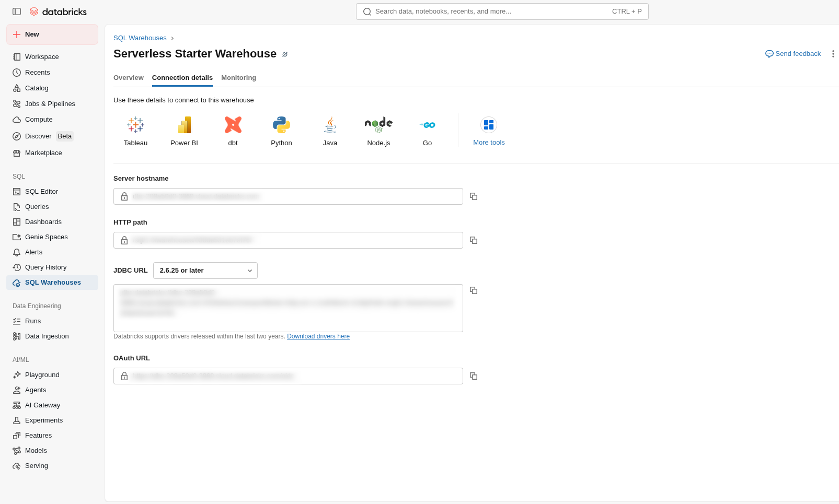Copy the OAuth URL
This screenshot has height=504, width=839.
(x=474, y=376)
